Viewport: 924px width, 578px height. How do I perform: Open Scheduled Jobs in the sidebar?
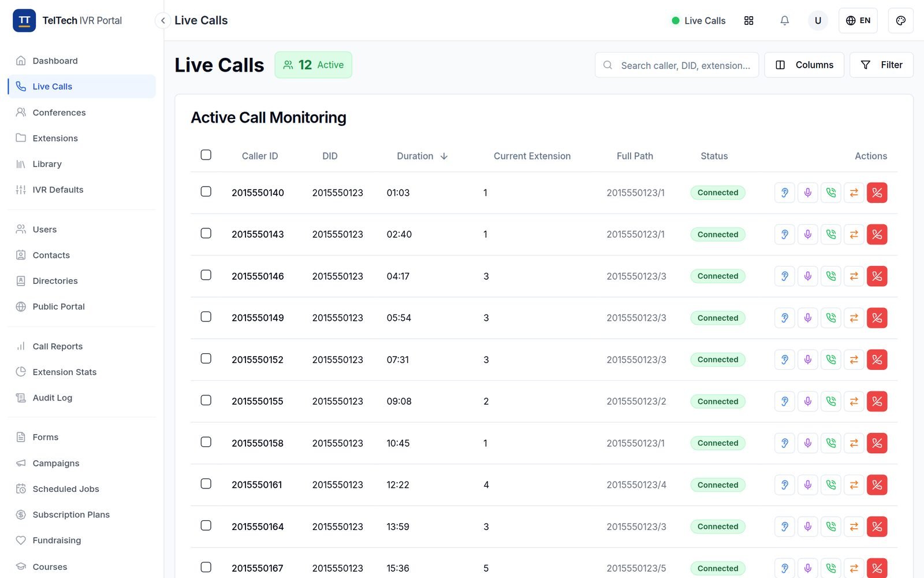(82, 489)
